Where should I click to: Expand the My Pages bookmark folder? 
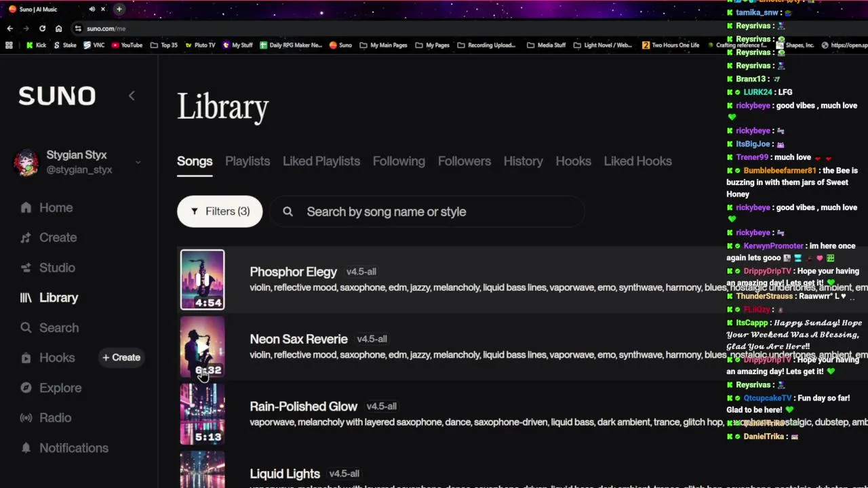click(432, 45)
